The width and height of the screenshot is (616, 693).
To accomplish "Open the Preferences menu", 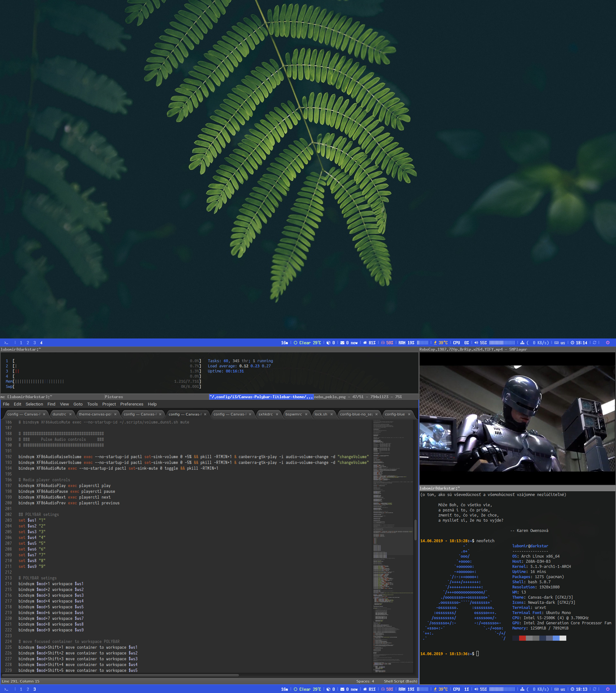I will coord(132,404).
